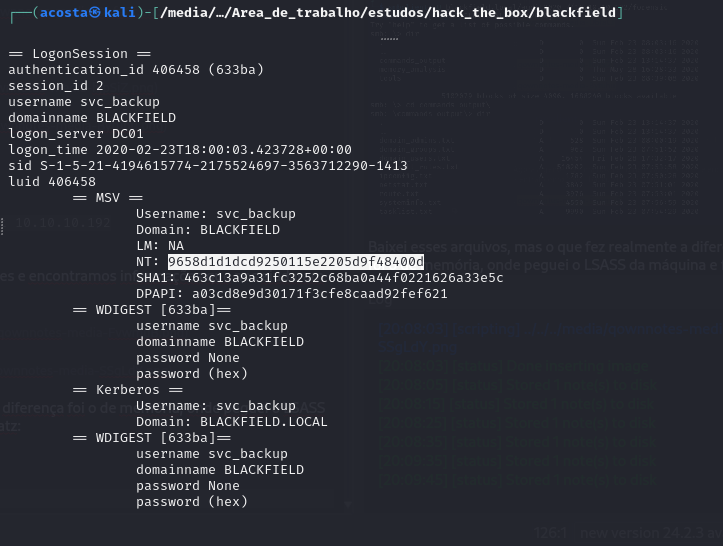Viewport: 723px width, 546px height.
Task: Click the highlighted NT hash value
Action: 296,261
